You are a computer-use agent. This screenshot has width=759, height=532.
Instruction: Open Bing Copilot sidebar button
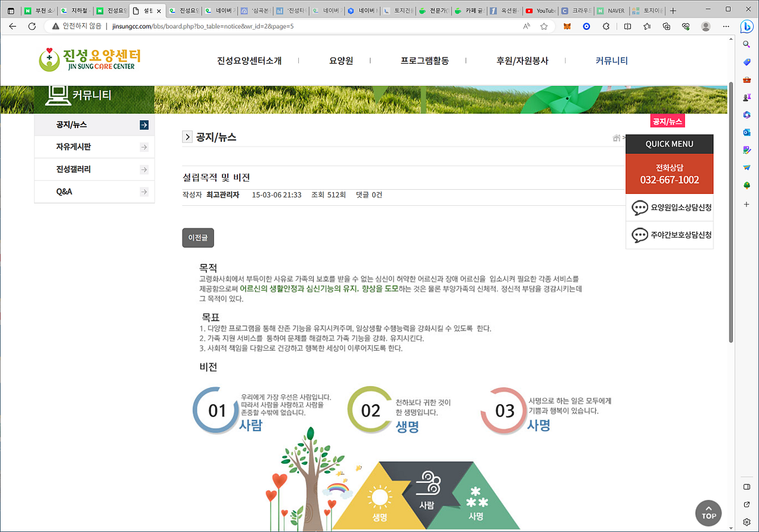click(747, 26)
